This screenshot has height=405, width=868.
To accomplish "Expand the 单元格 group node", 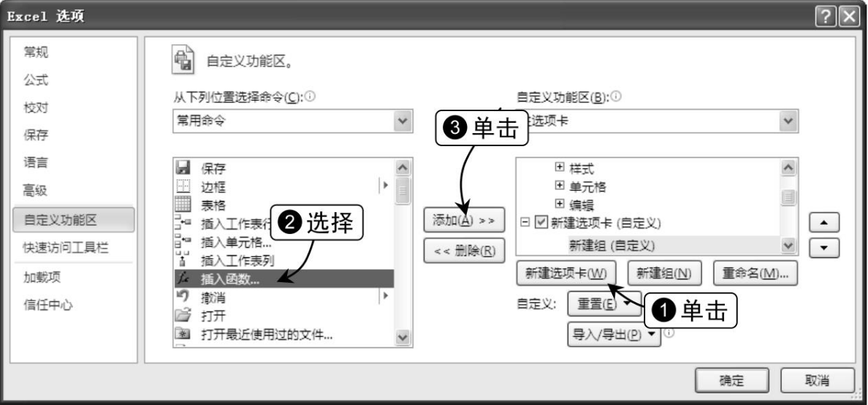I will (x=560, y=186).
